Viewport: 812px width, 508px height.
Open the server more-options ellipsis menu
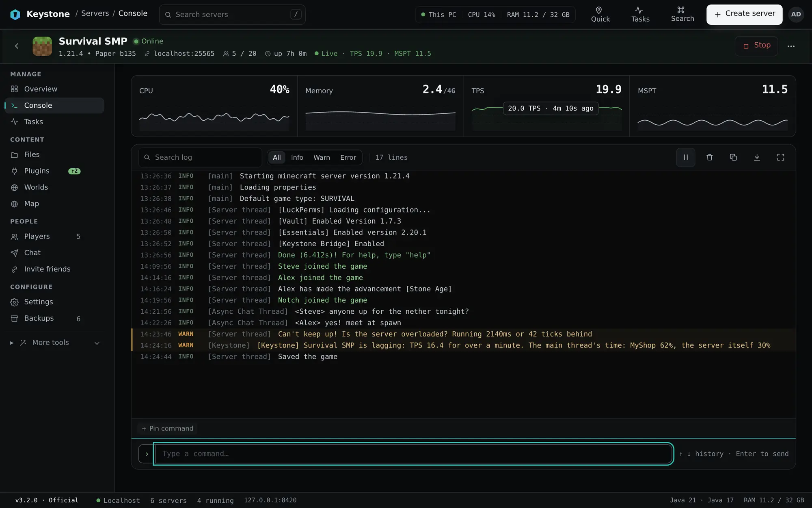tap(791, 46)
